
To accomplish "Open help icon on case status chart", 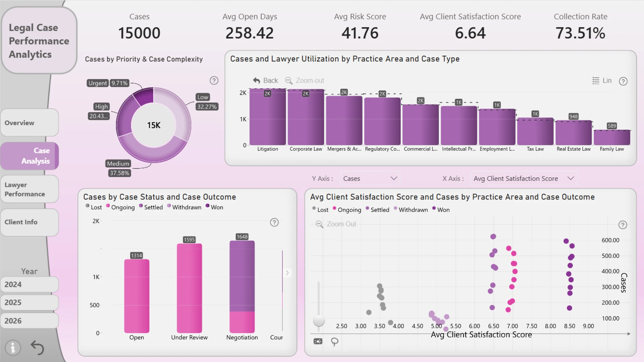I will (x=274, y=222).
